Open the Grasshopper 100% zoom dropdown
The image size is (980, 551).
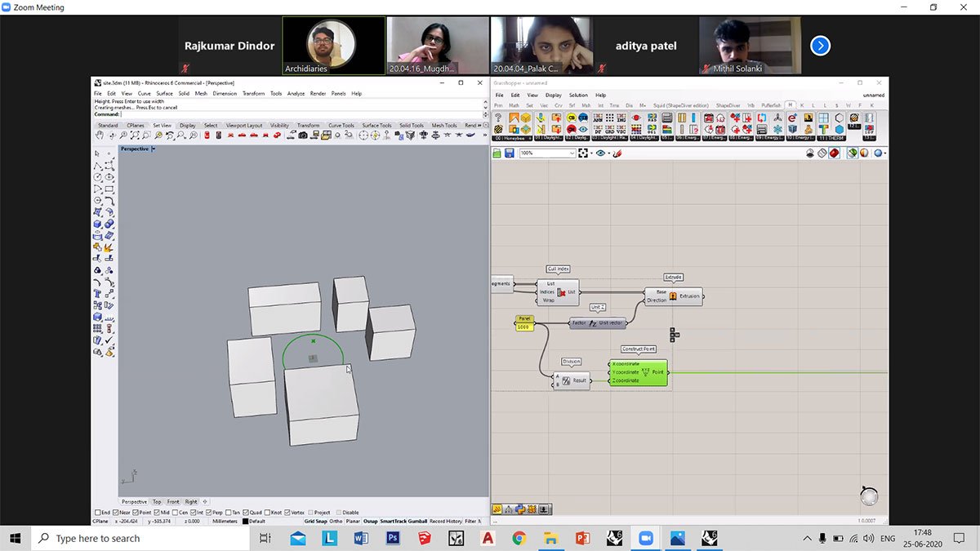[570, 153]
